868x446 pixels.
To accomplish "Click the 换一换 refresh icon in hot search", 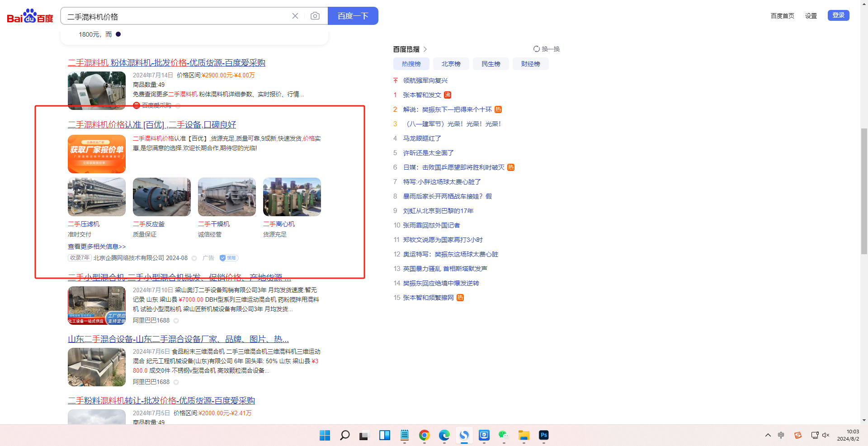I will 537,49.
